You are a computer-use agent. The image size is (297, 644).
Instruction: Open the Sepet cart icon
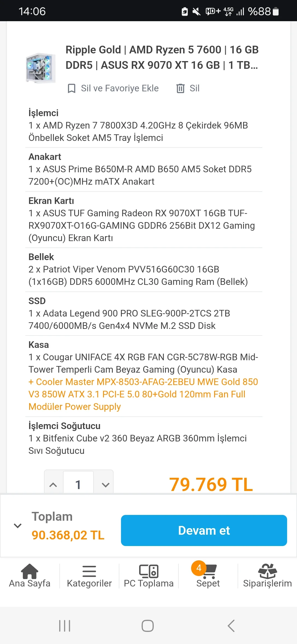pyautogui.click(x=210, y=572)
